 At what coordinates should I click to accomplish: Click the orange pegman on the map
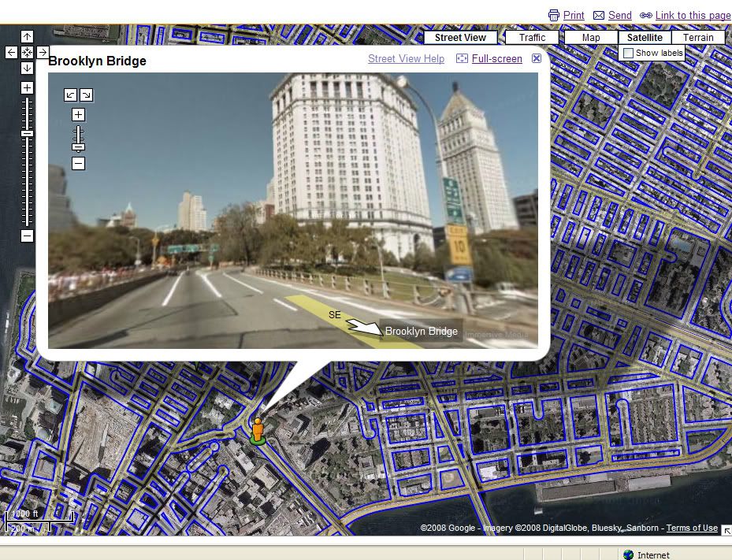tap(257, 431)
